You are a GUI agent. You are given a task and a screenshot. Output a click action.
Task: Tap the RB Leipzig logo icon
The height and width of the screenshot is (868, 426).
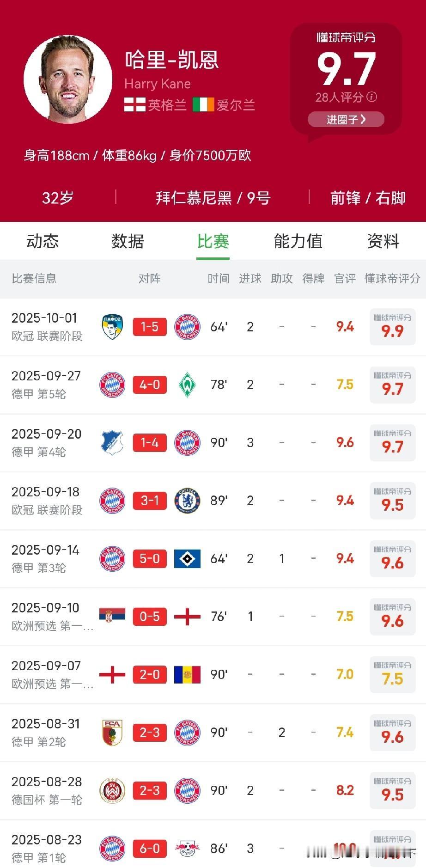tap(187, 849)
